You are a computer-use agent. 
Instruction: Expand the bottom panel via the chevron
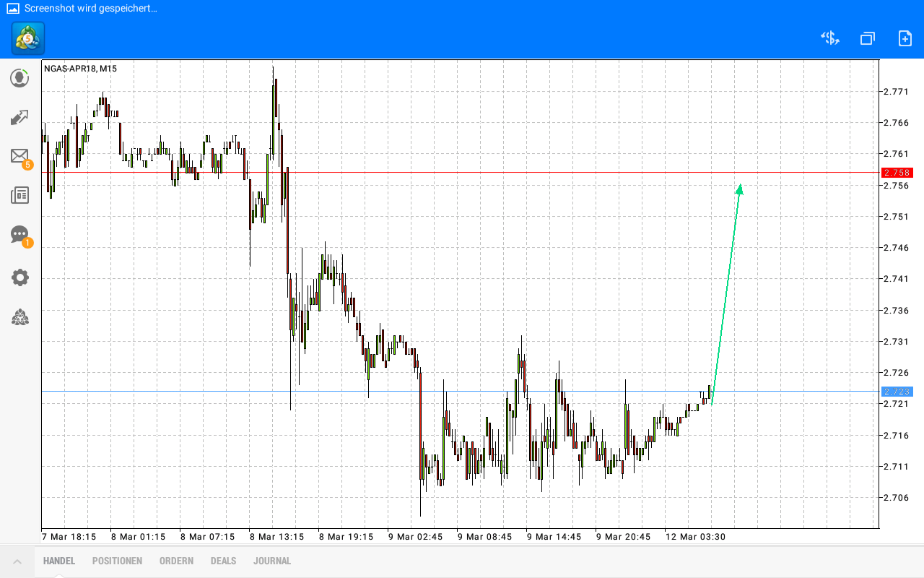coord(16,561)
